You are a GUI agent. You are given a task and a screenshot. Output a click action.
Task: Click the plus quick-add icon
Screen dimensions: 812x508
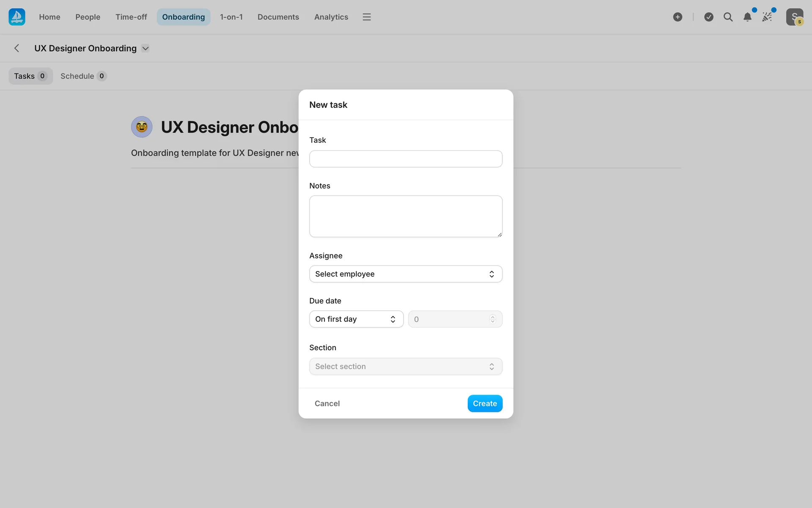point(678,17)
